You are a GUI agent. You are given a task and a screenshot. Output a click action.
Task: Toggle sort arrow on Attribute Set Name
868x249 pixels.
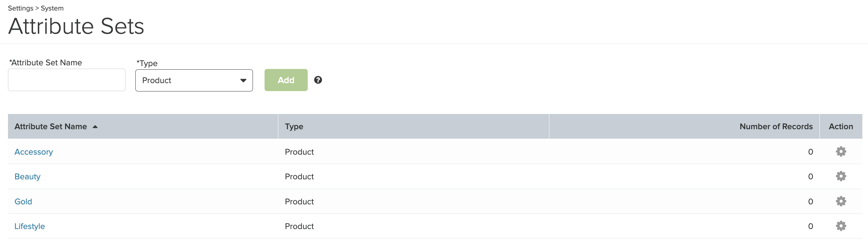pos(95,127)
